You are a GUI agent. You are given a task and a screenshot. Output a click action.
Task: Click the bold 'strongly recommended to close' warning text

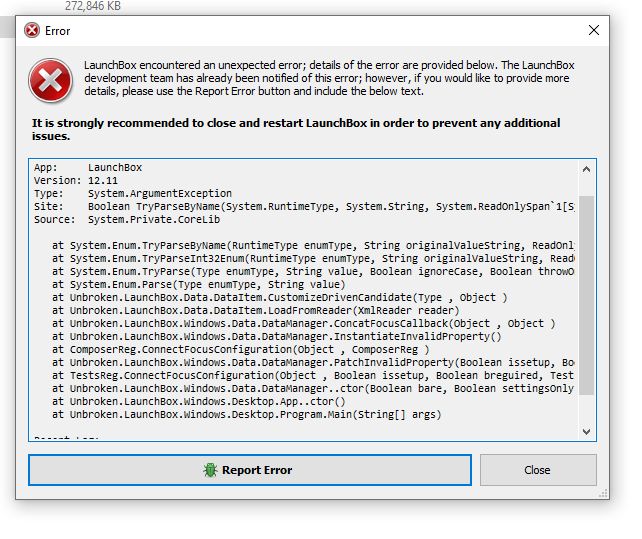click(296, 129)
